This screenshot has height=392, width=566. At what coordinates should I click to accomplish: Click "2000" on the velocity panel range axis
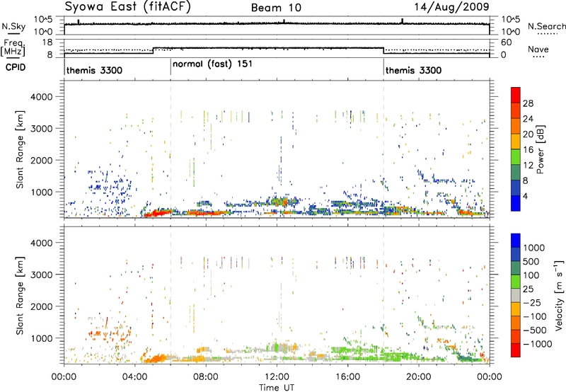41,306
